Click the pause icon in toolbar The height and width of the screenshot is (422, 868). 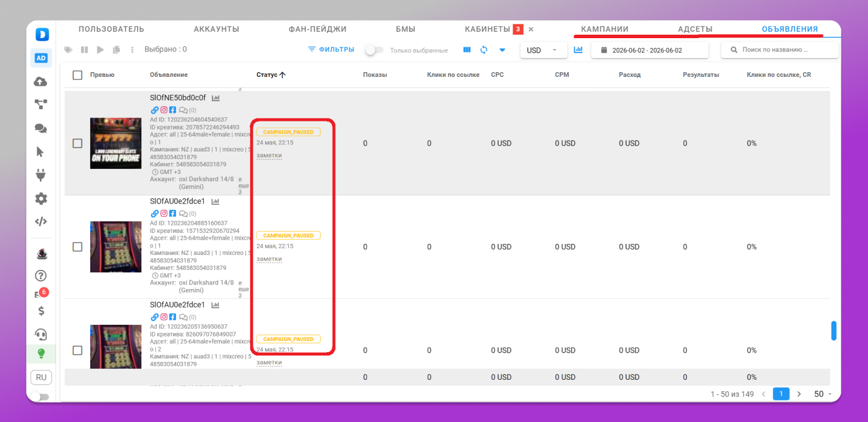pos(84,50)
